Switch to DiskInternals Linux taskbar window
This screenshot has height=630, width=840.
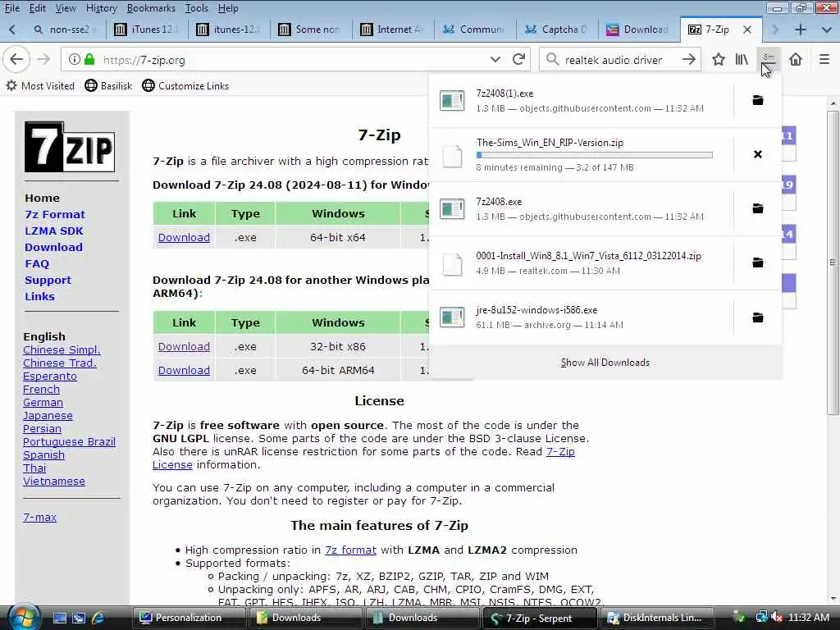[x=658, y=618]
